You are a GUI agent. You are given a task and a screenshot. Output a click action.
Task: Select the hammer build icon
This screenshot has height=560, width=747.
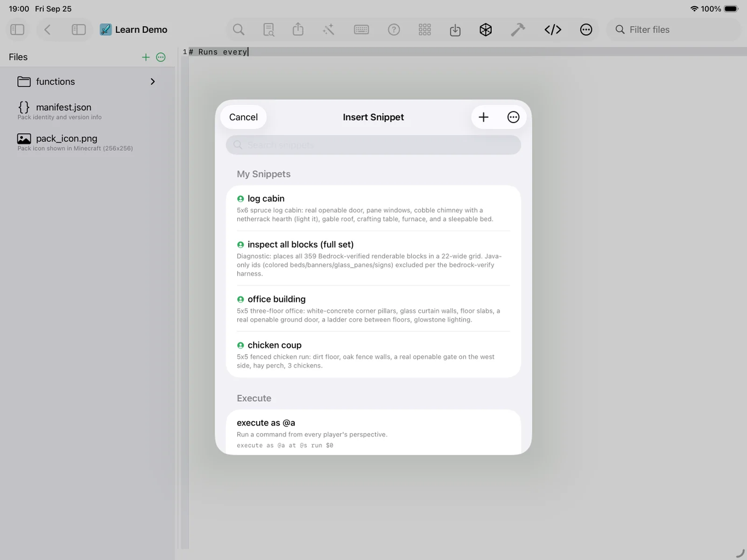(x=518, y=30)
